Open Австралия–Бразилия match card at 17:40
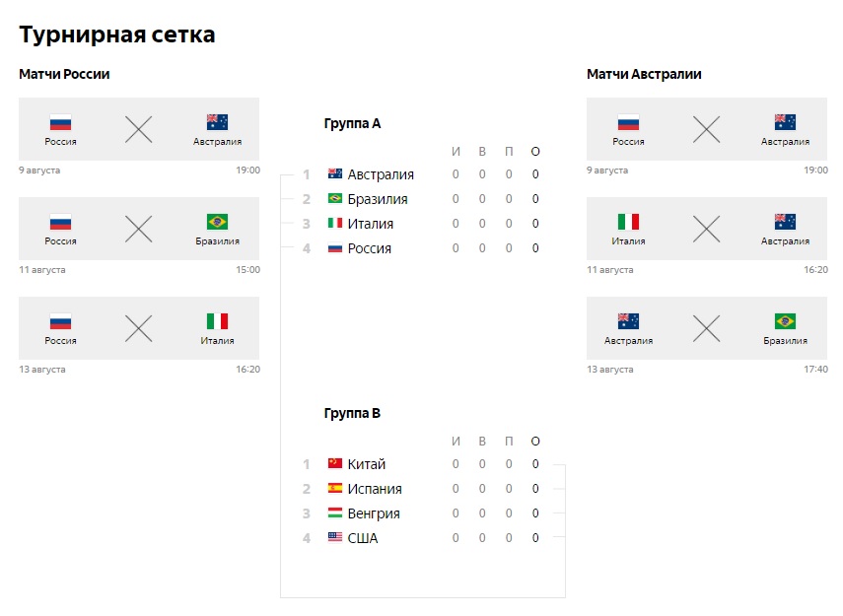This screenshot has width=843, height=616. click(707, 328)
